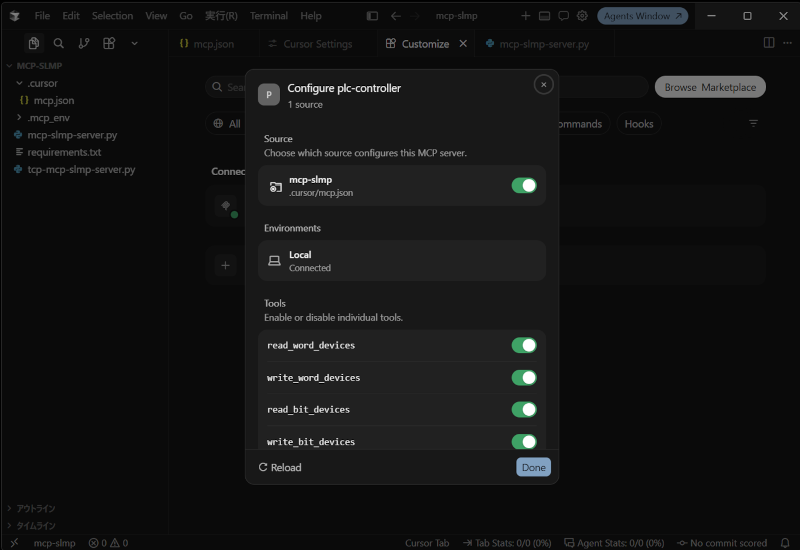Open the editor more actions ellipsis
The image size is (800, 550).
point(787,43)
